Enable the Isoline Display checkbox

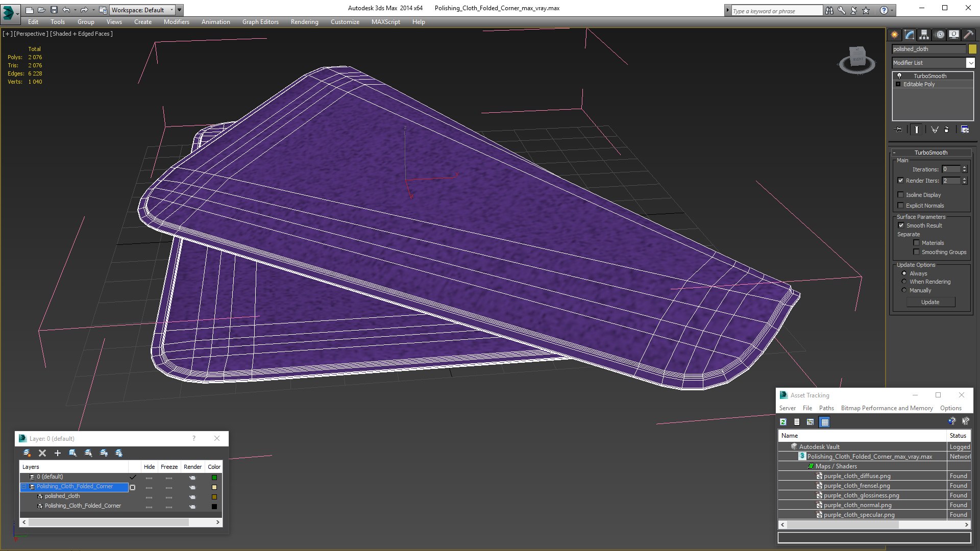pos(900,194)
